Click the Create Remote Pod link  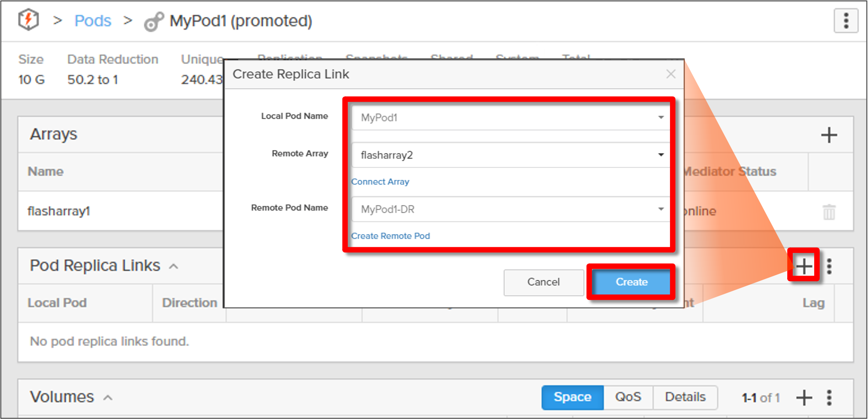(x=391, y=236)
